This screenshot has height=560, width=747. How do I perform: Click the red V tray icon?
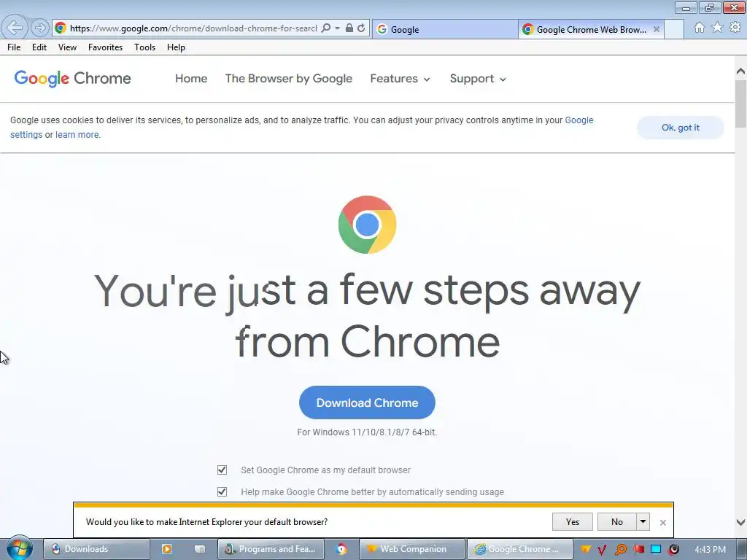pyautogui.click(x=602, y=550)
